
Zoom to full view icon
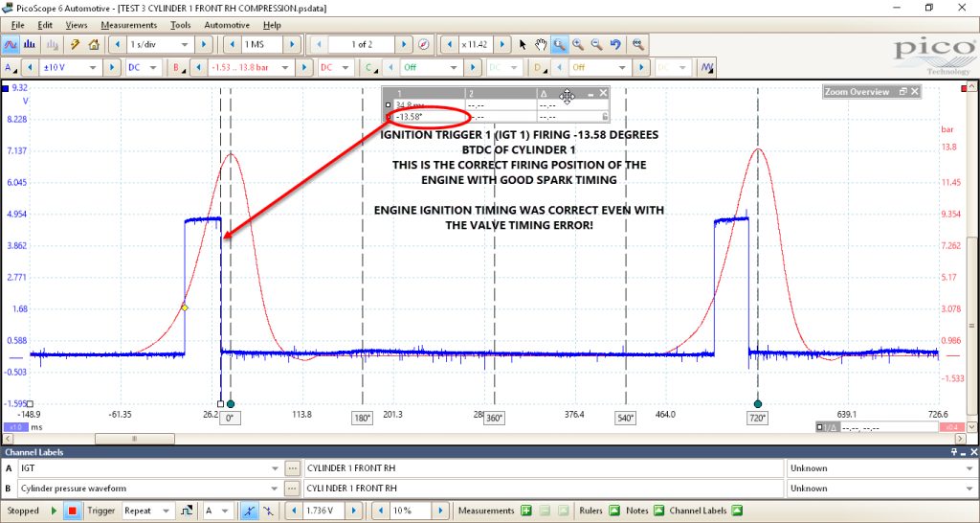coord(637,44)
